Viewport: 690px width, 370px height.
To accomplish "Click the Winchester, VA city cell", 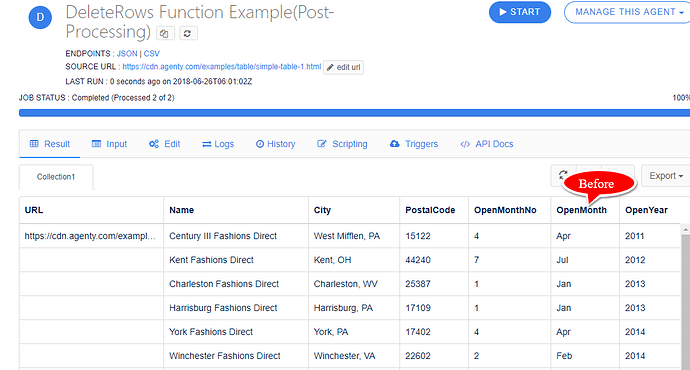I will coord(354,355).
